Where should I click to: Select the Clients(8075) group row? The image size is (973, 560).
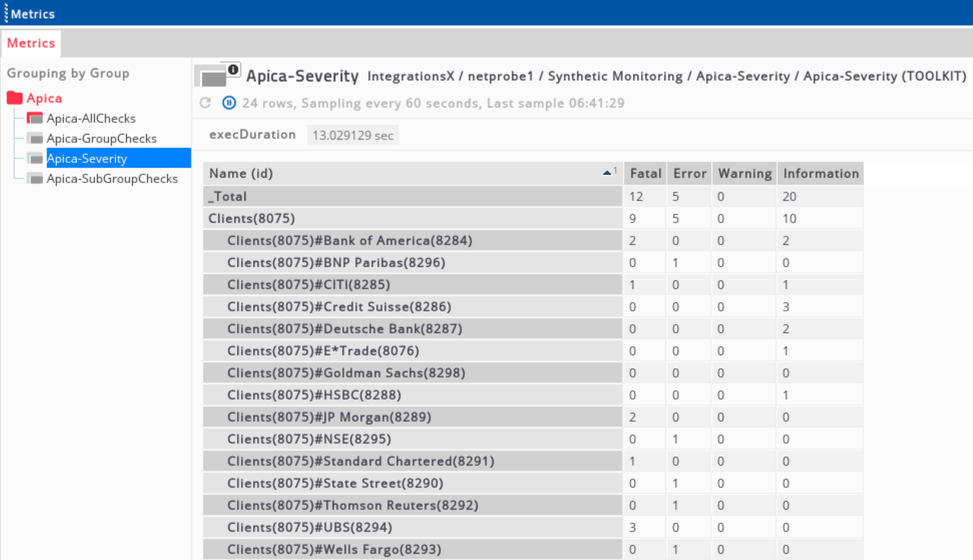pyautogui.click(x=252, y=219)
